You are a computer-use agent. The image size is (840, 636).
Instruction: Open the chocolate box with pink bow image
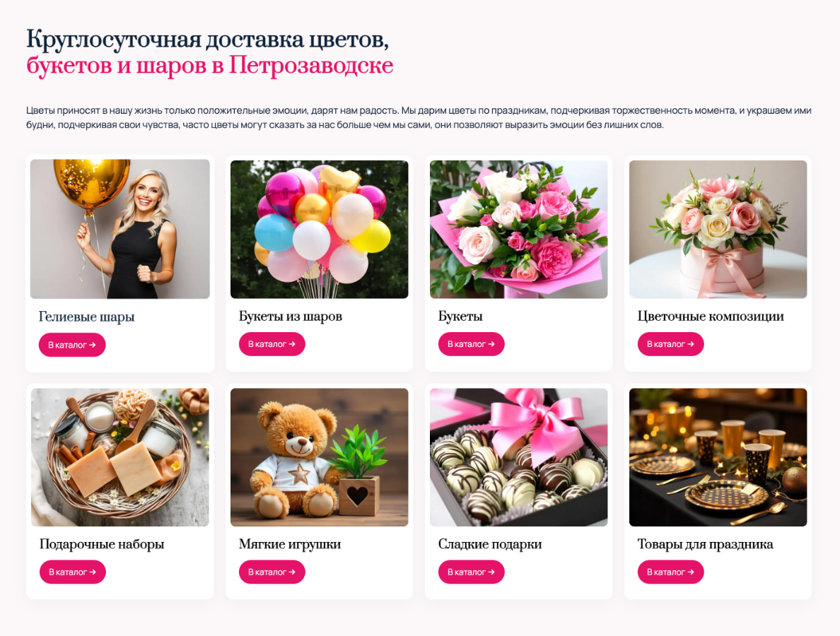pos(518,457)
